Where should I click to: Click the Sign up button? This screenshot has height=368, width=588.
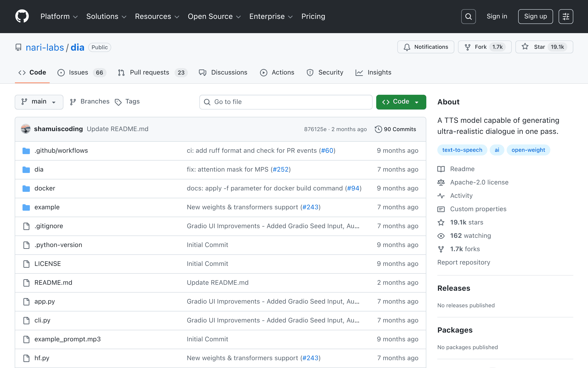click(535, 16)
